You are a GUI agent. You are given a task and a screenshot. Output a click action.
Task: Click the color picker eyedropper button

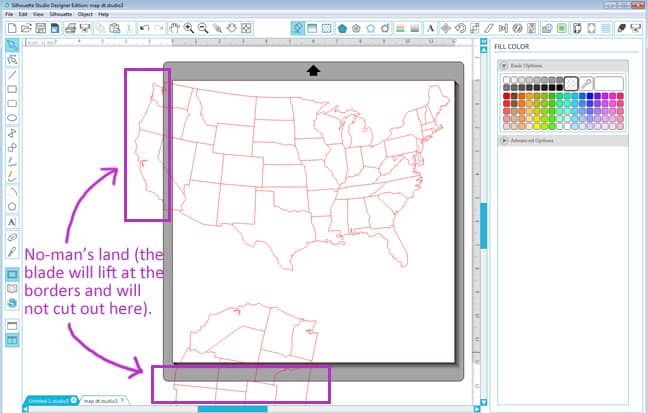click(x=586, y=84)
